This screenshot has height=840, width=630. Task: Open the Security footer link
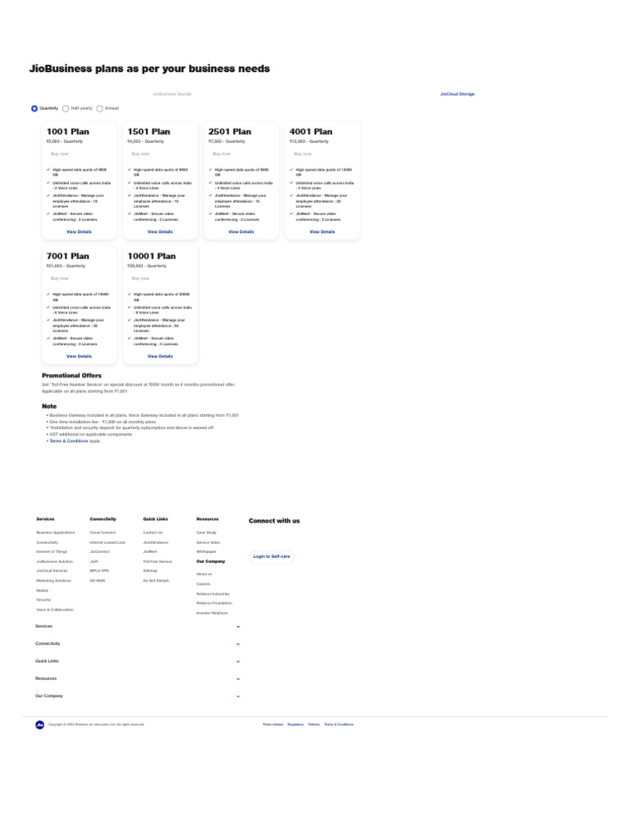tap(43, 600)
